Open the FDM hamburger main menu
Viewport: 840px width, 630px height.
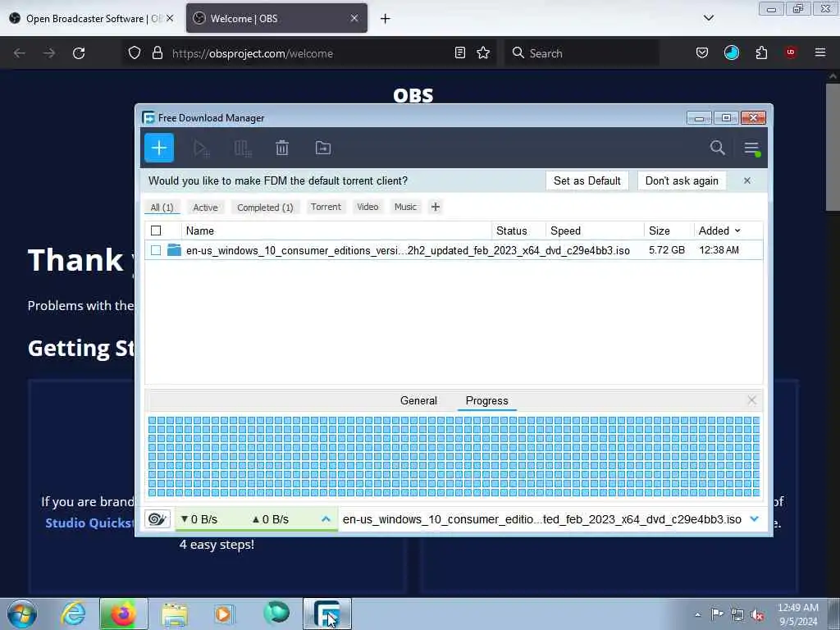point(751,148)
